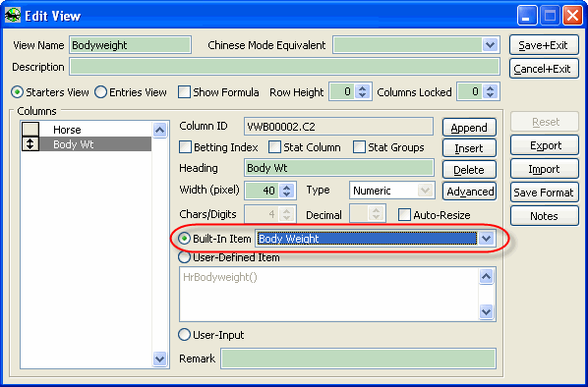The width and height of the screenshot is (588, 387).
Task: Select the Built-In Item radio button
Action: [184, 239]
